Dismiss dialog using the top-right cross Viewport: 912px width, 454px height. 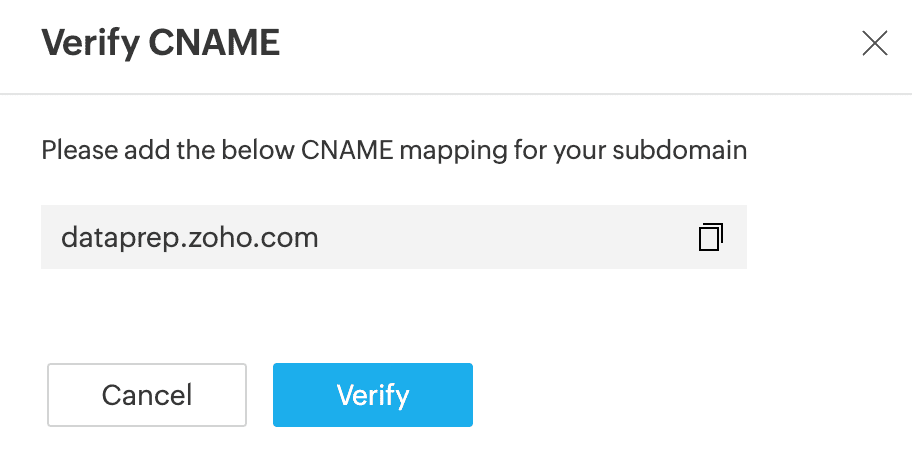click(x=874, y=43)
